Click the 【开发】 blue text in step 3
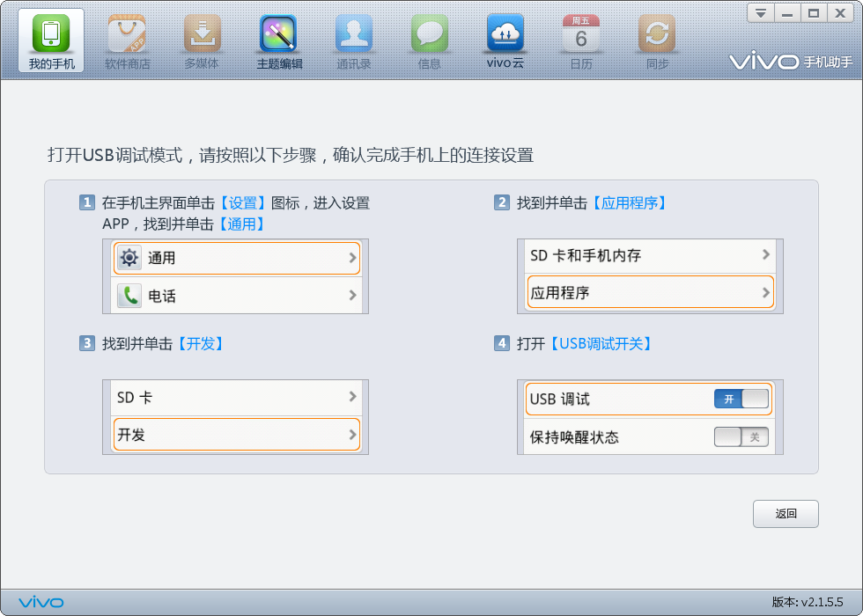Screen dimensions: 863x616 [201, 344]
